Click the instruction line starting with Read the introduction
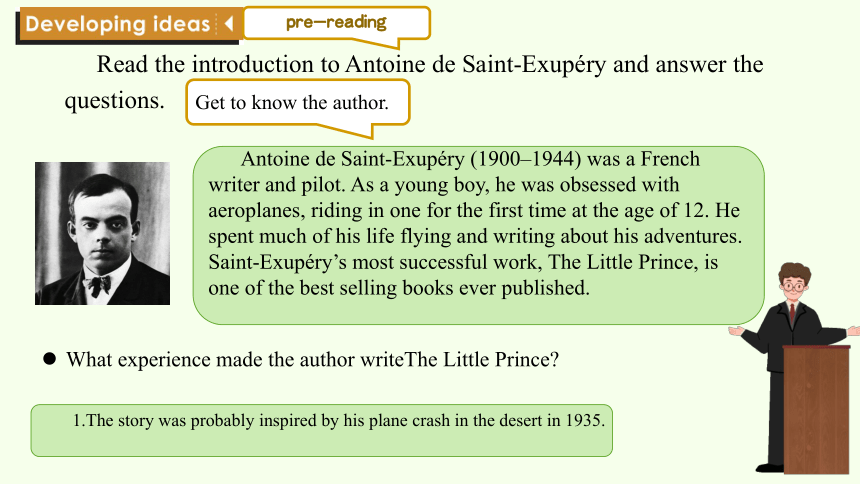 [x=430, y=65]
